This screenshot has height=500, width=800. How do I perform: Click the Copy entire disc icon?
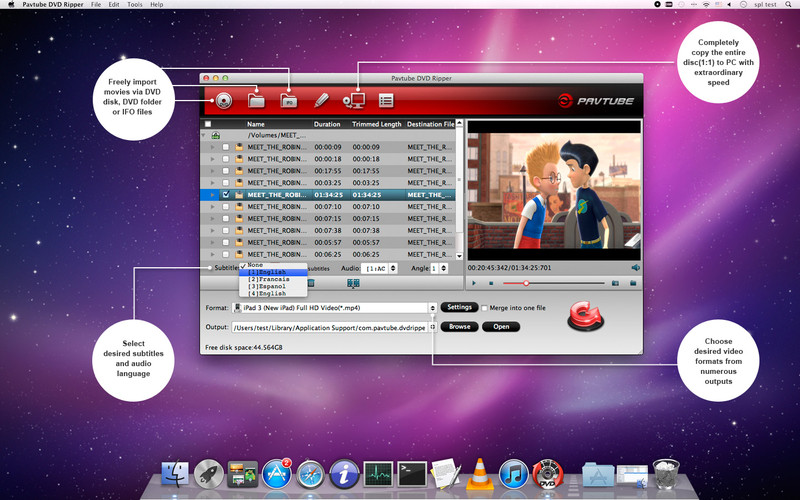tap(354, 101)
